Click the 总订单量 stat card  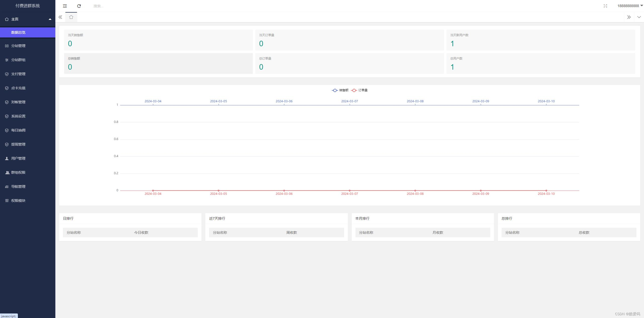tap(349, 63)
